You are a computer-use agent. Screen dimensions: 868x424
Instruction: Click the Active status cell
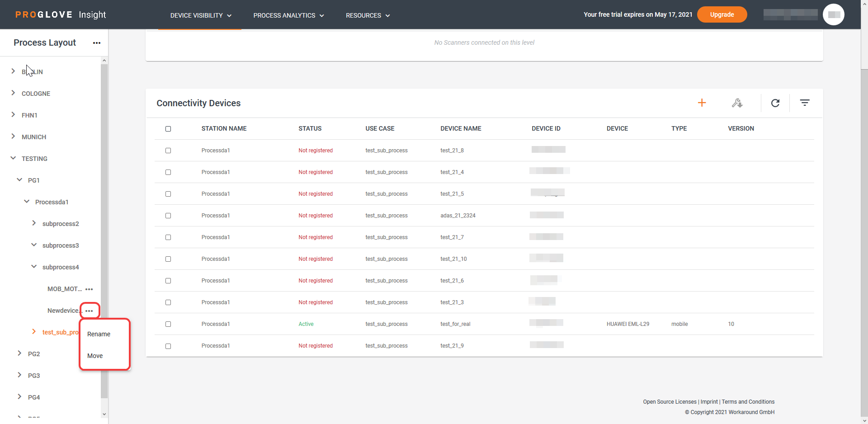pos(306,324)
